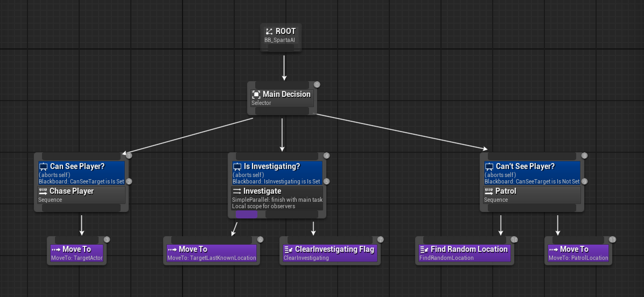Click the purple main task pin on Investigate
Image resolution: width=644 pixels, height=297 pixels.
[247, 214]
